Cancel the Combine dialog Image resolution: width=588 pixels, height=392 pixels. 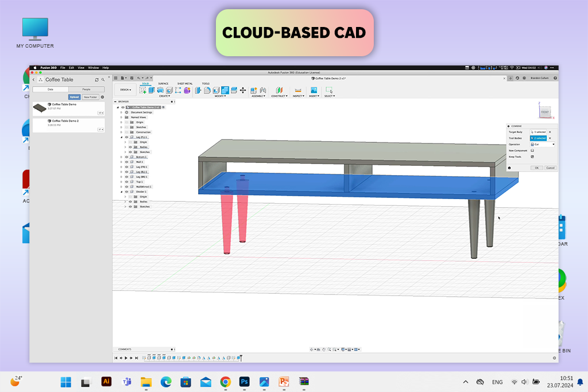(x=551, y=168)
